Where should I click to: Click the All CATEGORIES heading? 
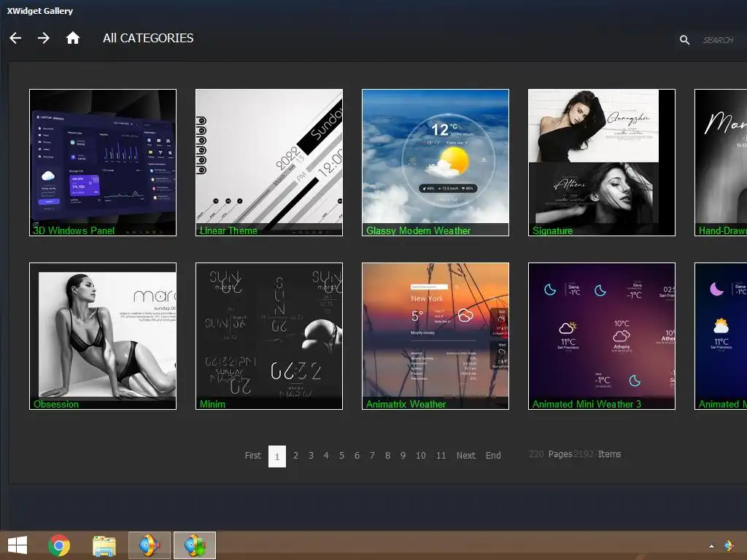click(x=148, y=38)
